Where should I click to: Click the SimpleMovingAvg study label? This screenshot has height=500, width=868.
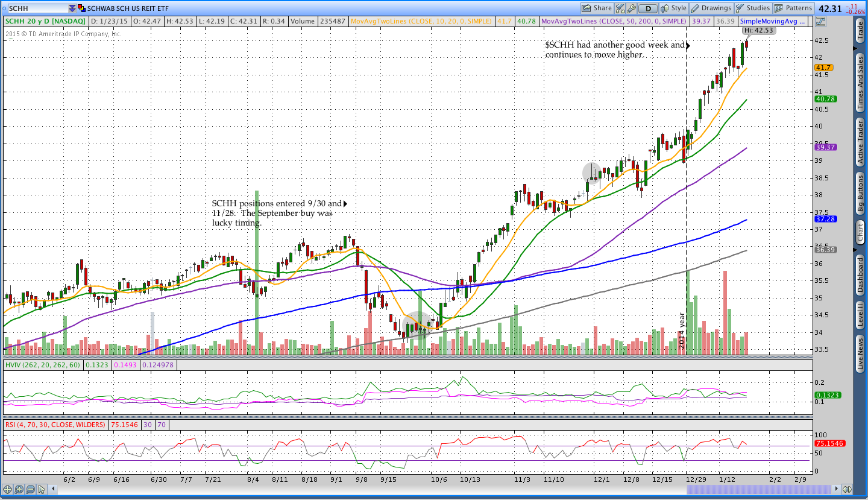tap(773, 21)
